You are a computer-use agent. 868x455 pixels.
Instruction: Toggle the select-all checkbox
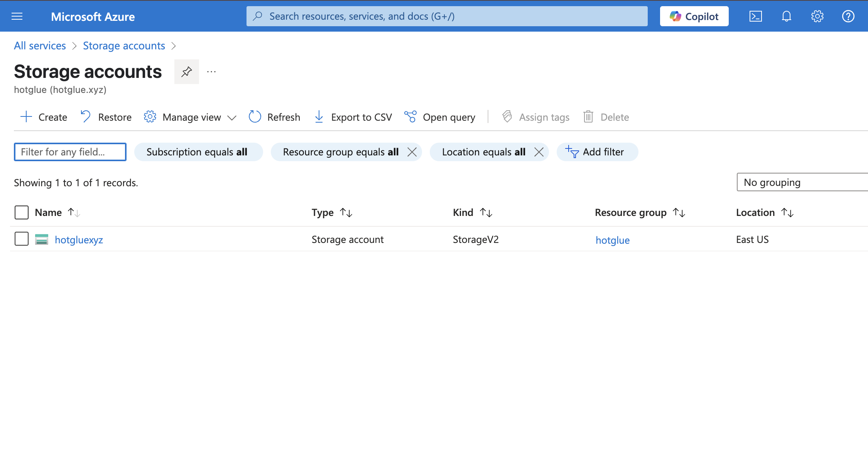pos(22,212)
